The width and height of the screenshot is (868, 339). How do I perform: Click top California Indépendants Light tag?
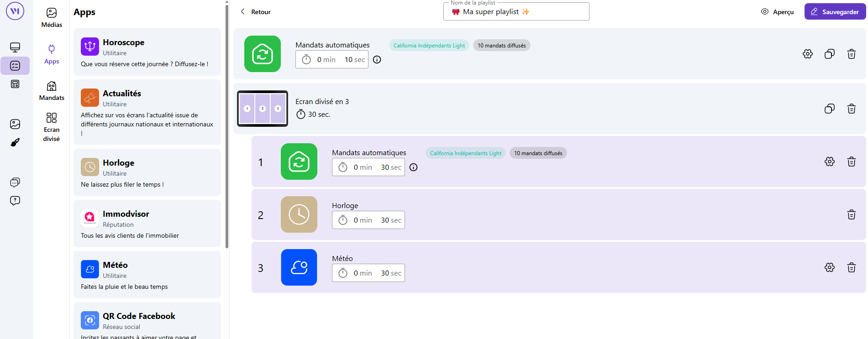[429, 46]
